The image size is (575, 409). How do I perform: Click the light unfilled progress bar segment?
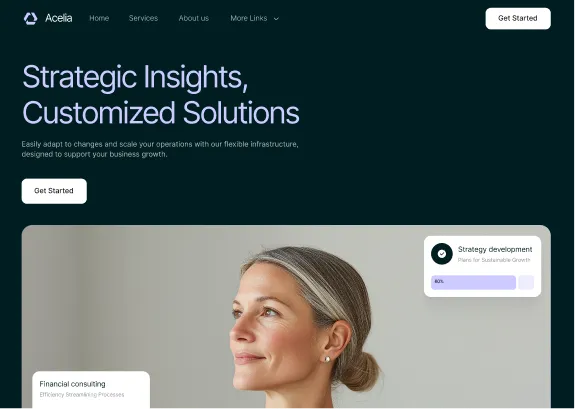[526, 282]
